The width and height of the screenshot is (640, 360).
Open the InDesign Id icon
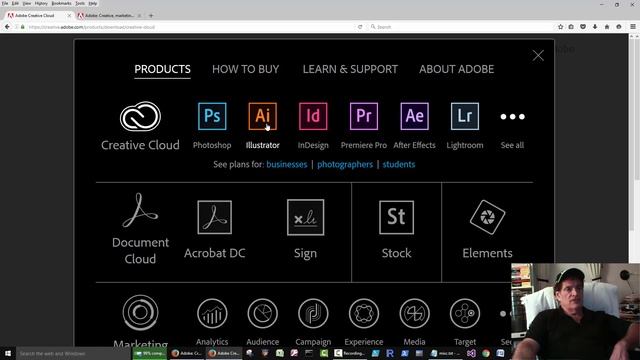pyautogui.click(x=313, y=116)
